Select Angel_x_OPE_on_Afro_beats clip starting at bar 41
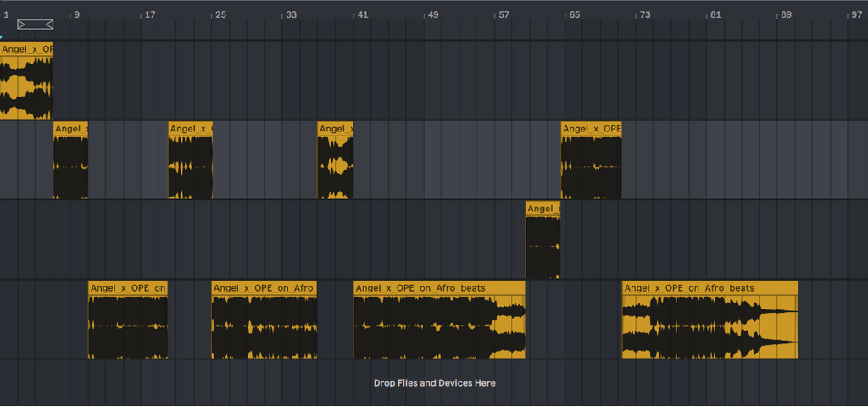This screenshot has height=406, width=868. pos(439,320)
